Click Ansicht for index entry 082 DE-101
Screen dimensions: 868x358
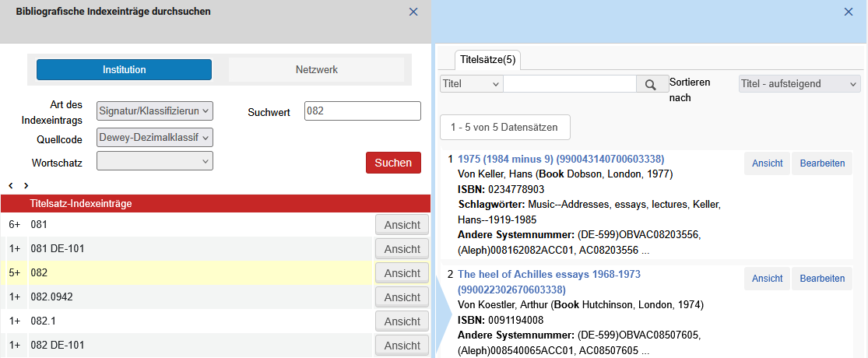pyautogui.click(x=402, y=346)
